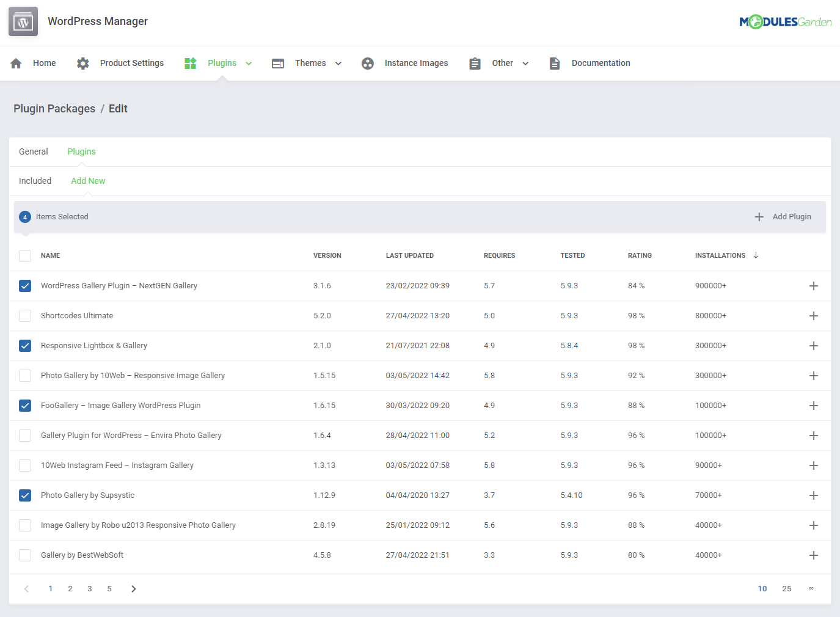Sort by Installations using the arrow icon

click(756, 255)
